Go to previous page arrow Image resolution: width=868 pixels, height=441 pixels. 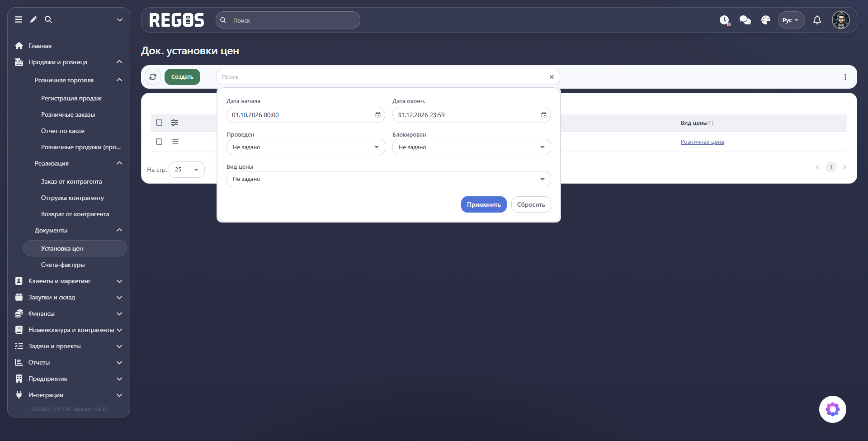tap(817, 167)
